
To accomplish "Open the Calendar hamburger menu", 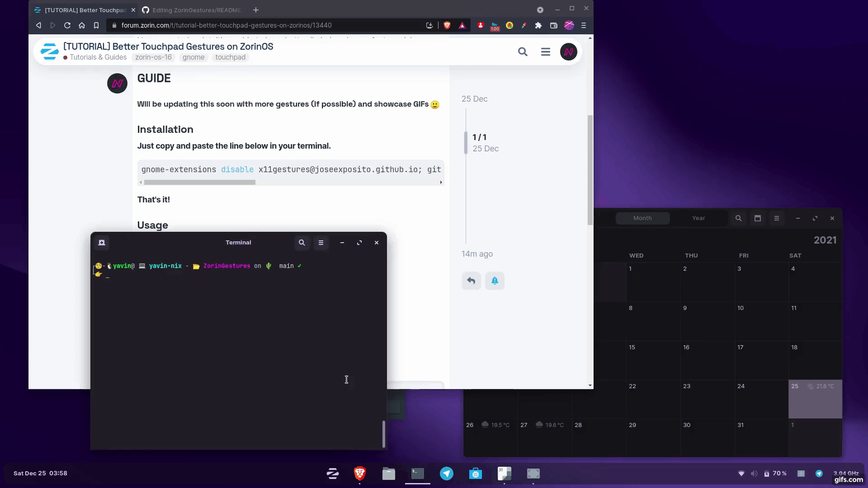I will click(777, 218).
